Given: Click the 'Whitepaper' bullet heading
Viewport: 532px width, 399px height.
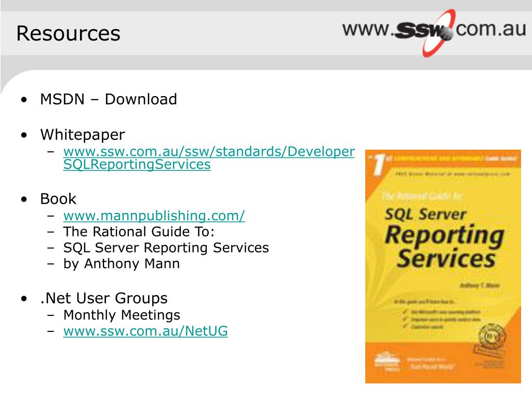Looking at the screenshot, I should pyautogui.click(x=83, y=135).
